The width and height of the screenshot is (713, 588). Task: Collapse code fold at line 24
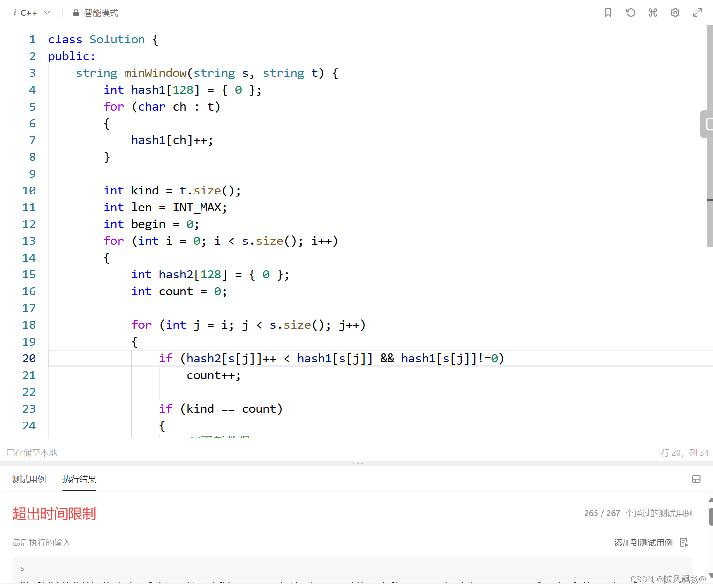pos(43,426)
